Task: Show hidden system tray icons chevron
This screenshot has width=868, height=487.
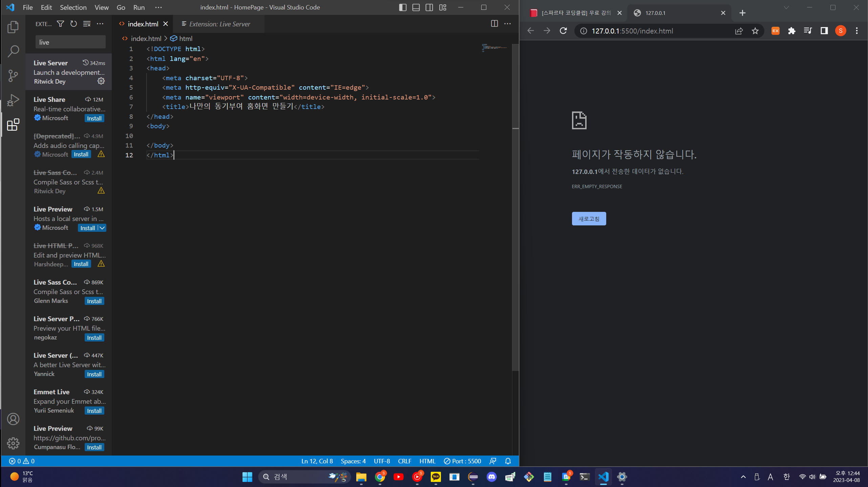Action: 743,477
